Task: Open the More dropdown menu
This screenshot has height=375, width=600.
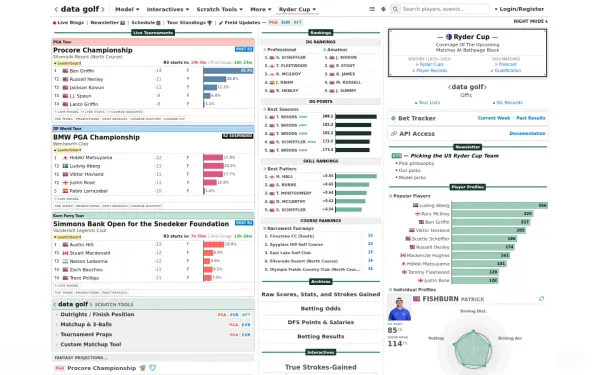Action: pyautogui.click(x=261, y=9)
